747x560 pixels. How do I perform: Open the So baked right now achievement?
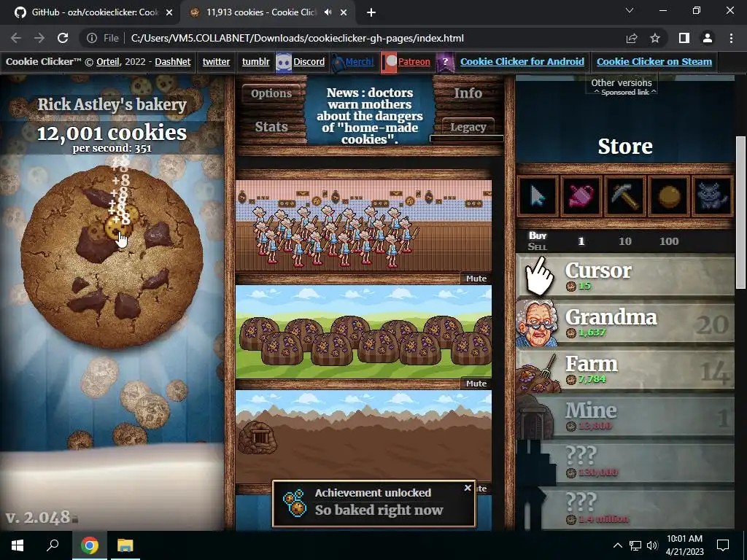[x=373, y=505]
